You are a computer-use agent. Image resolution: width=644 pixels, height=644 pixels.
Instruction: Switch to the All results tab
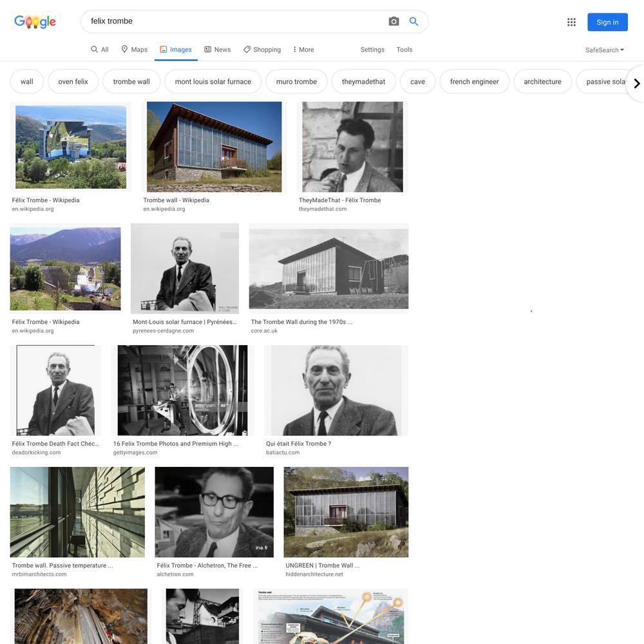(x=100, y=50)
